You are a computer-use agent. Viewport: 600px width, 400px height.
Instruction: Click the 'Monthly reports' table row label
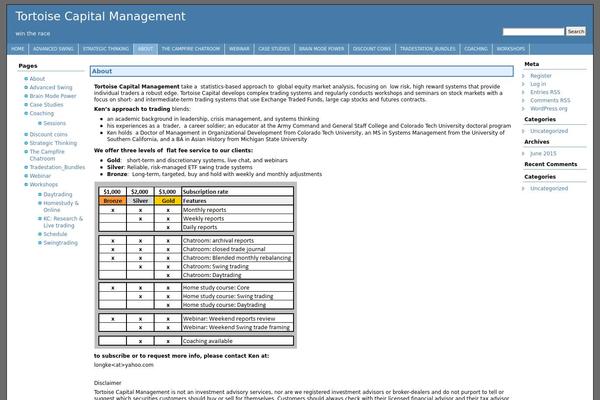[204, 210]
